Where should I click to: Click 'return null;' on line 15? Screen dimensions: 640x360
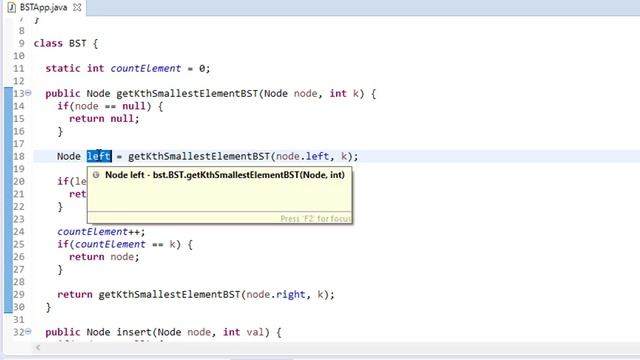[104, 119]
